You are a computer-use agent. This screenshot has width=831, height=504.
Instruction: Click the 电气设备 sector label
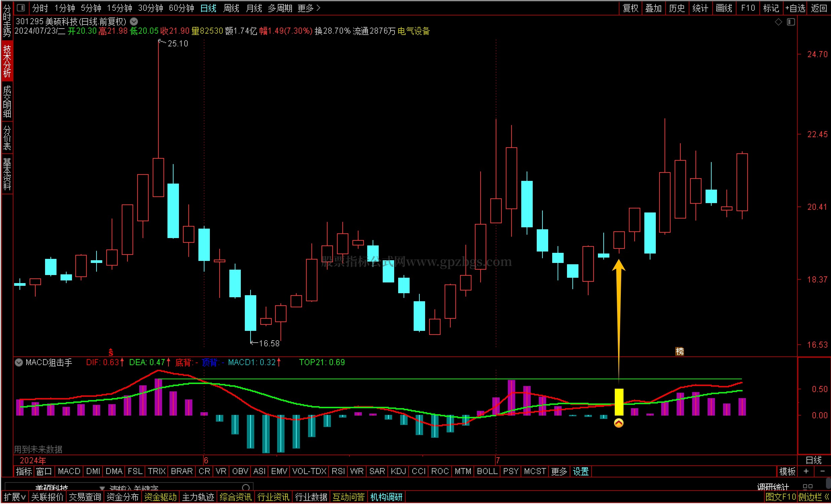point(414,31)
